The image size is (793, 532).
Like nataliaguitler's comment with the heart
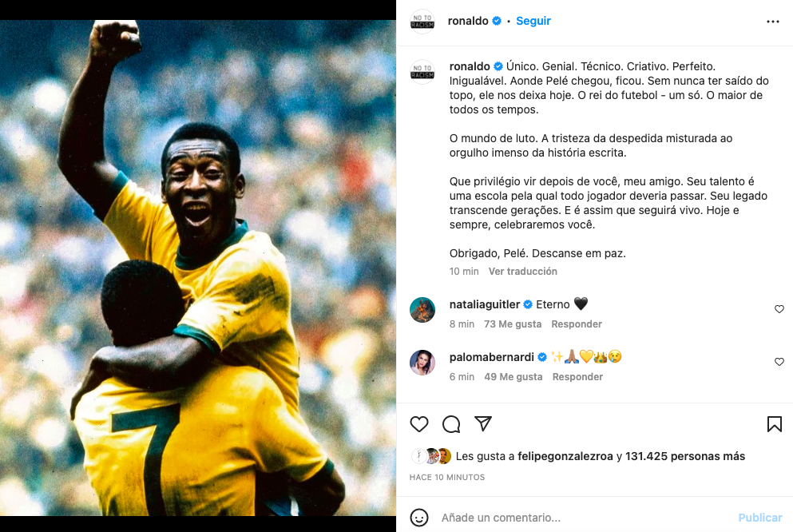click(779, 309)
